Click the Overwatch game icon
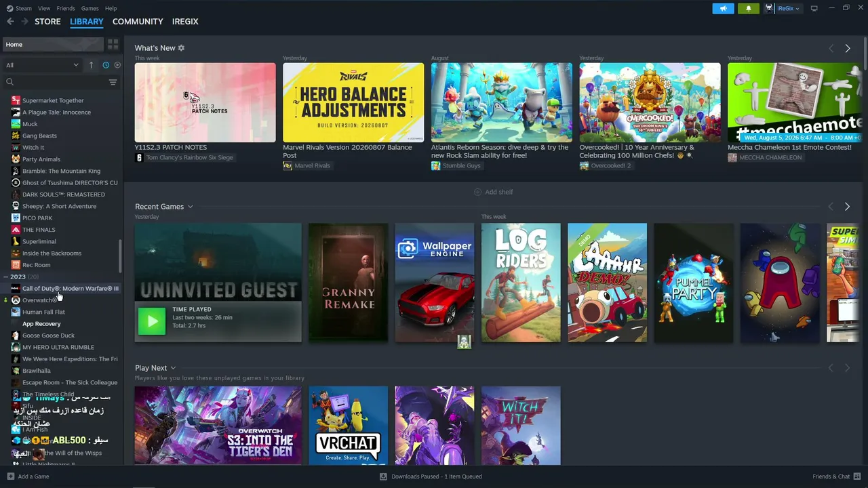The image size is (868, 488). point(16,300)
